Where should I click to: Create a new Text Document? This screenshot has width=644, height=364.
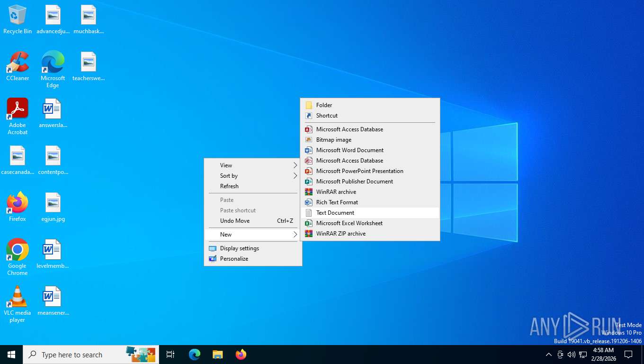(x=370, y=213)
